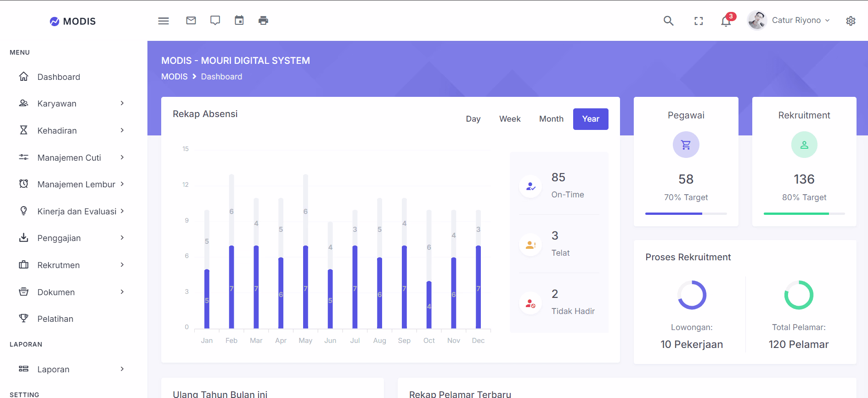Image resolution: width=868 pixels, height=398 pixels.
Task: Open the settings gear icon
Action: click(851, 21)
